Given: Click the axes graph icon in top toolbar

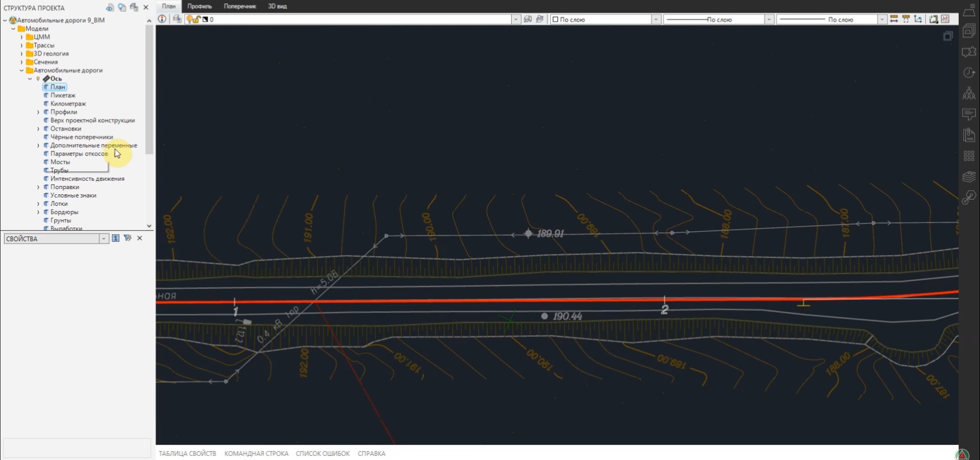Looking at the screenshot, I should (x=918, y=19).
